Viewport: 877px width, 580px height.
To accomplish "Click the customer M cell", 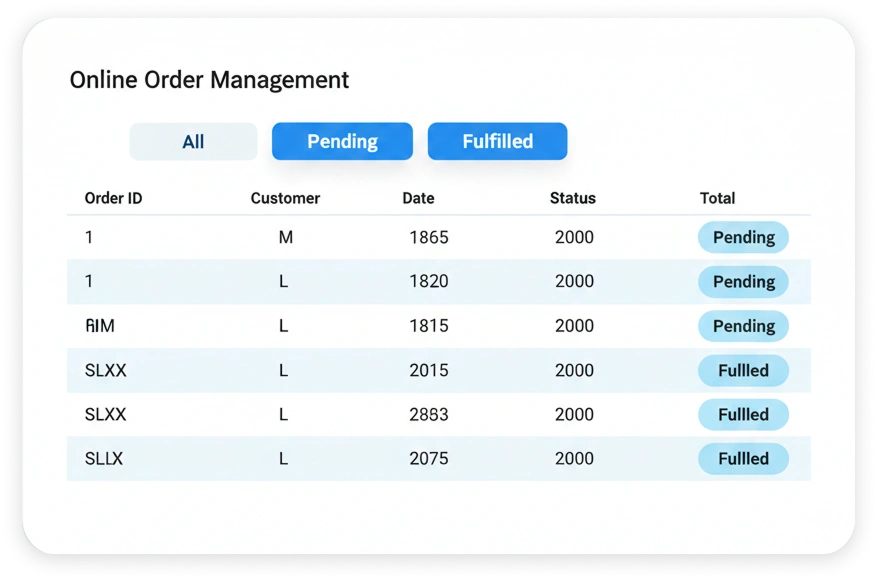I will coord(286,237).
